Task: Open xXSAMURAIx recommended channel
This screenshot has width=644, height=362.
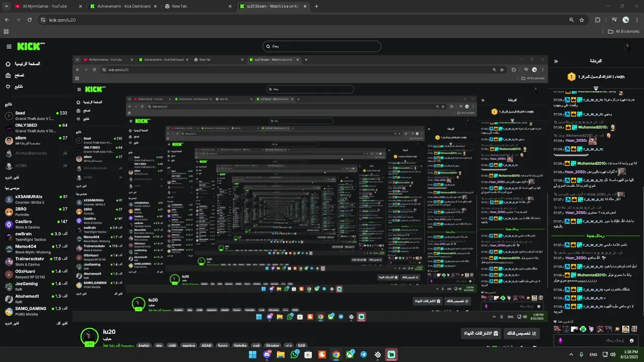Action: click(x=36, y=199)
